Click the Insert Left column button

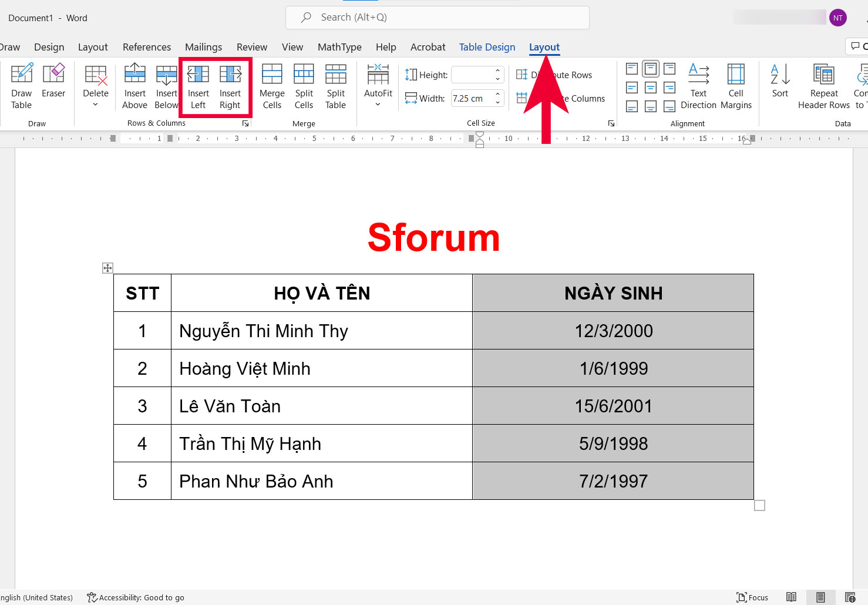click(x=198, y=86)
